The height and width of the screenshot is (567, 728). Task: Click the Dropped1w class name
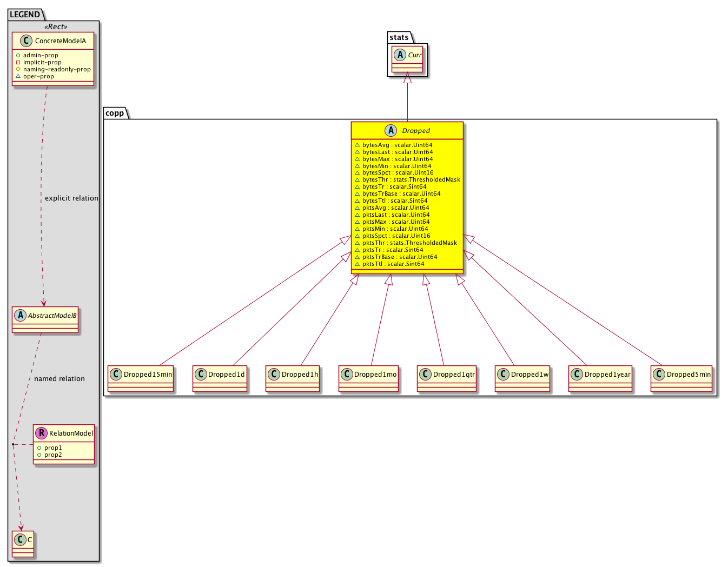coord(530,375)
